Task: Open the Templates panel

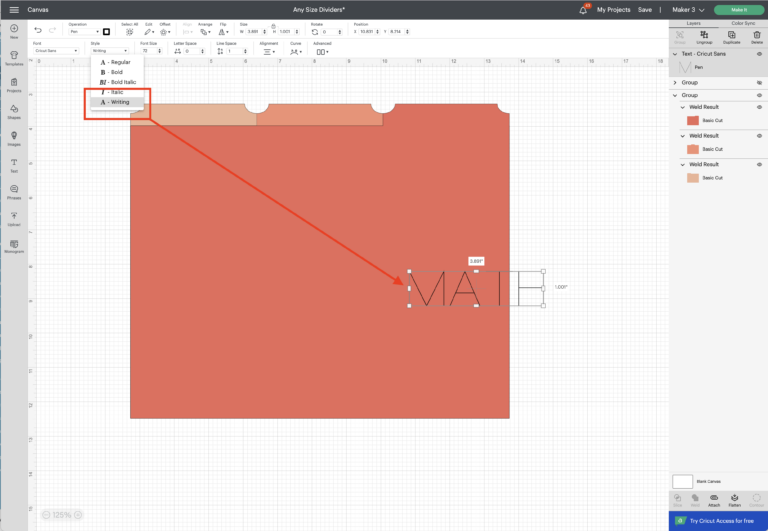Action: click(14, 57)
